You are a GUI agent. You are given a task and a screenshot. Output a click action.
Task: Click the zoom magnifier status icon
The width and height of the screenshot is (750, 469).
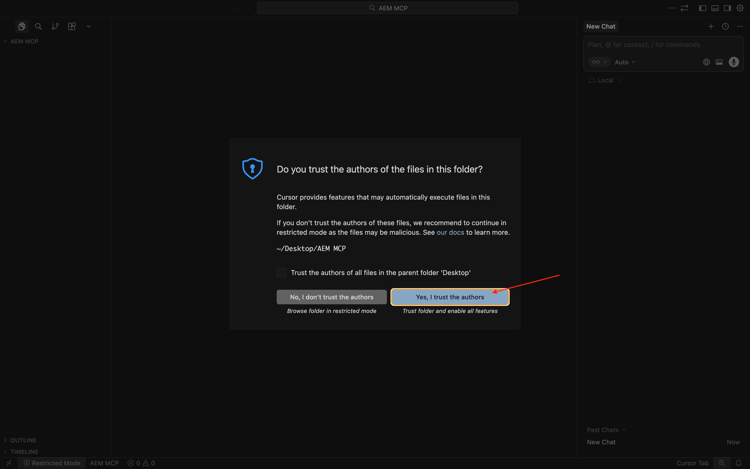[722, 463]
